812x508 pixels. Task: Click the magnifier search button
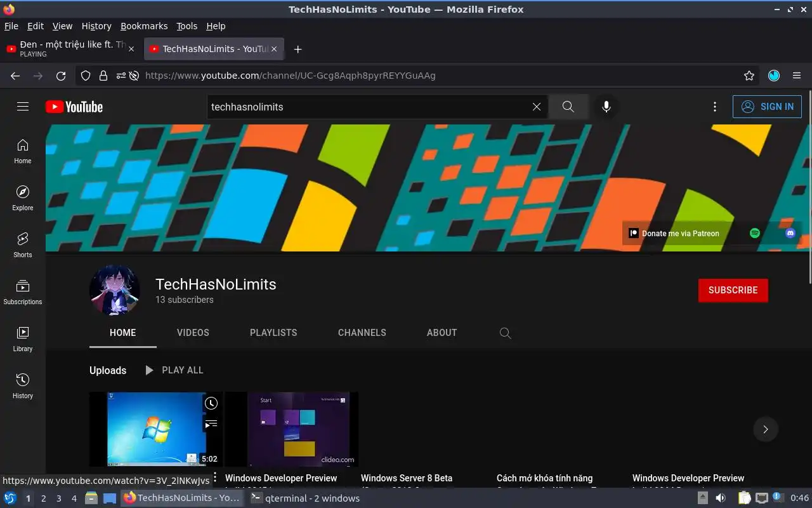pyautogui.click(x=568, y=107)
